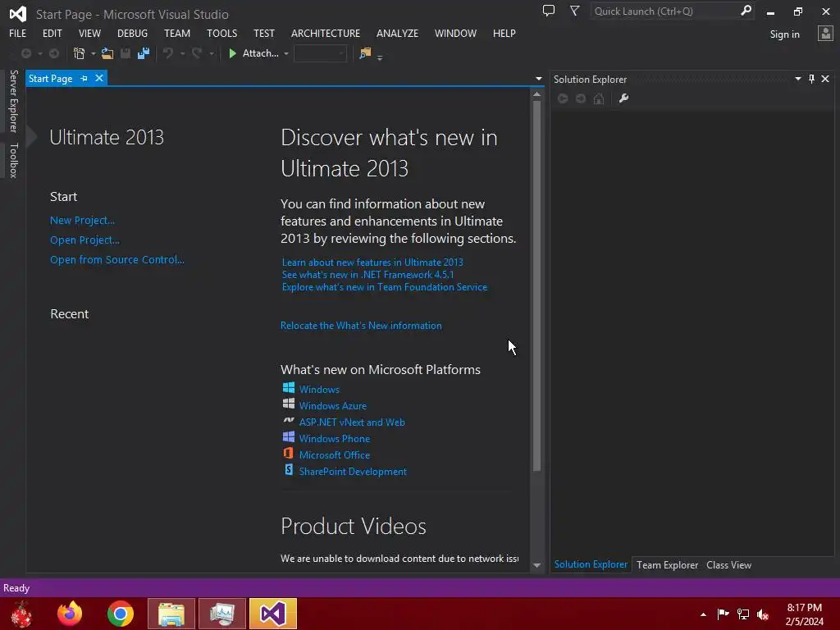Click Learn about new features in Ultimate 2013
The width and height of the screenshot is (840, 630).
[372, 262]
